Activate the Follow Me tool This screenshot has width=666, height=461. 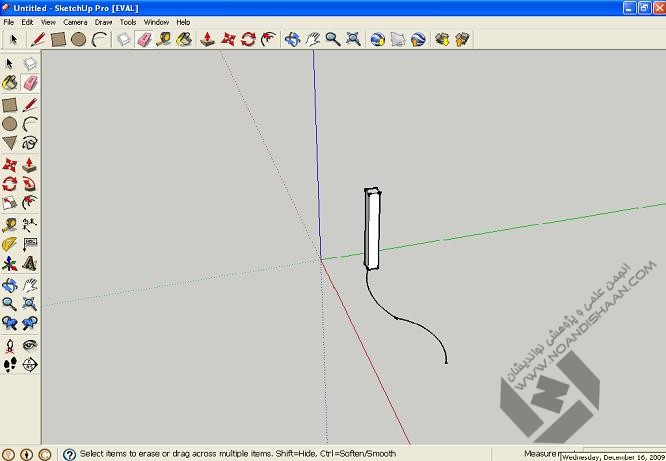click(30, 184)
